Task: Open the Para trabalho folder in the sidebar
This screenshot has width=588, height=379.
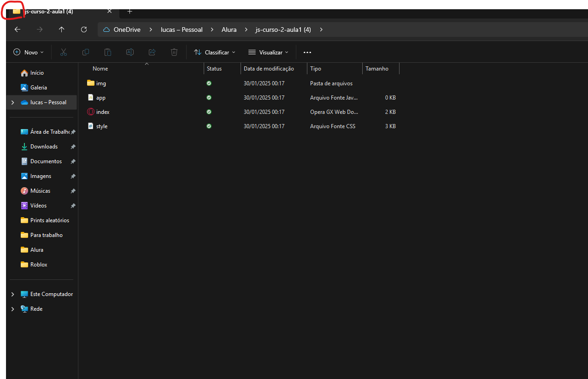Action: coord(42,235)
